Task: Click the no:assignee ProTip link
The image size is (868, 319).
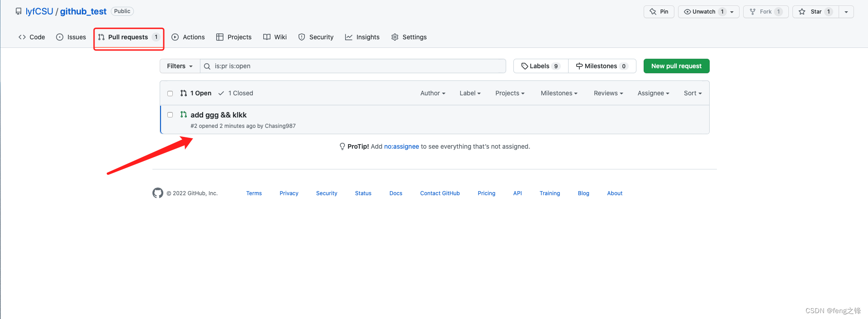Action: coord(402,146)
